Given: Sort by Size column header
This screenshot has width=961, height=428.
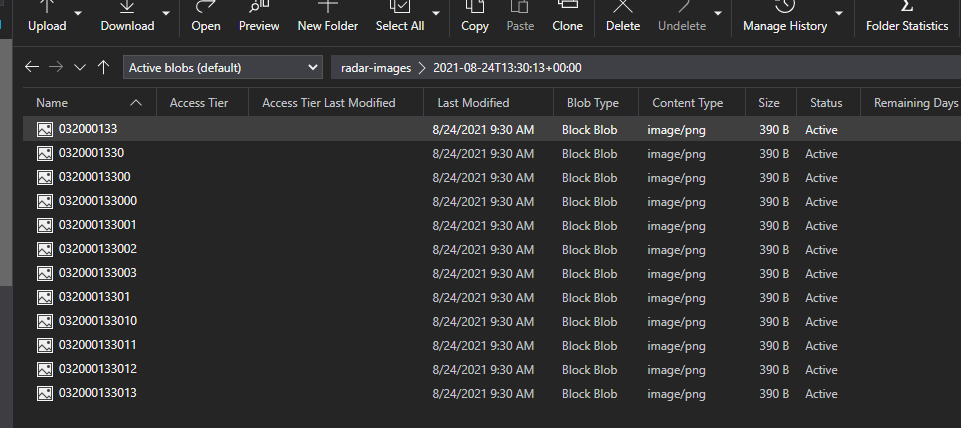Looking at the screenshot, I should click(770, 103).
